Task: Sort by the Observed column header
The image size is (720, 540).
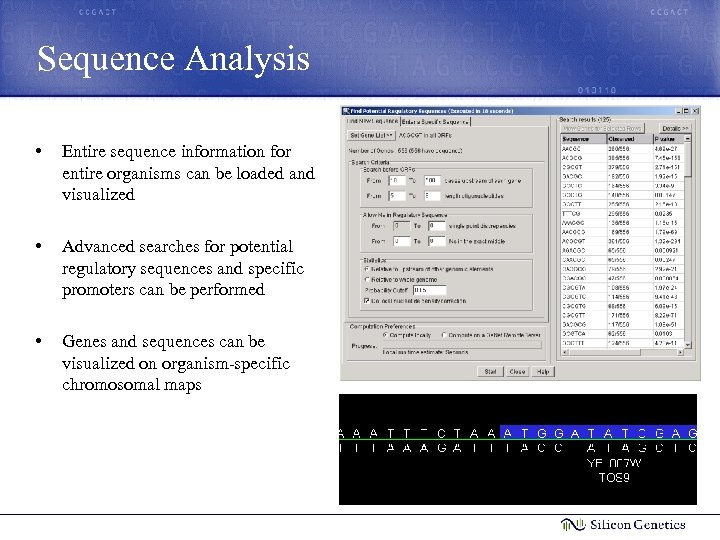Action: tap(630, 139)
